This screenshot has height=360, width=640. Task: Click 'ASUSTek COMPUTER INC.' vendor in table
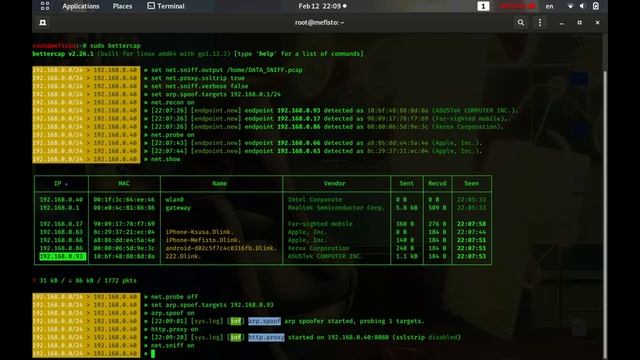pyautogui.click(x=325, y=256)
